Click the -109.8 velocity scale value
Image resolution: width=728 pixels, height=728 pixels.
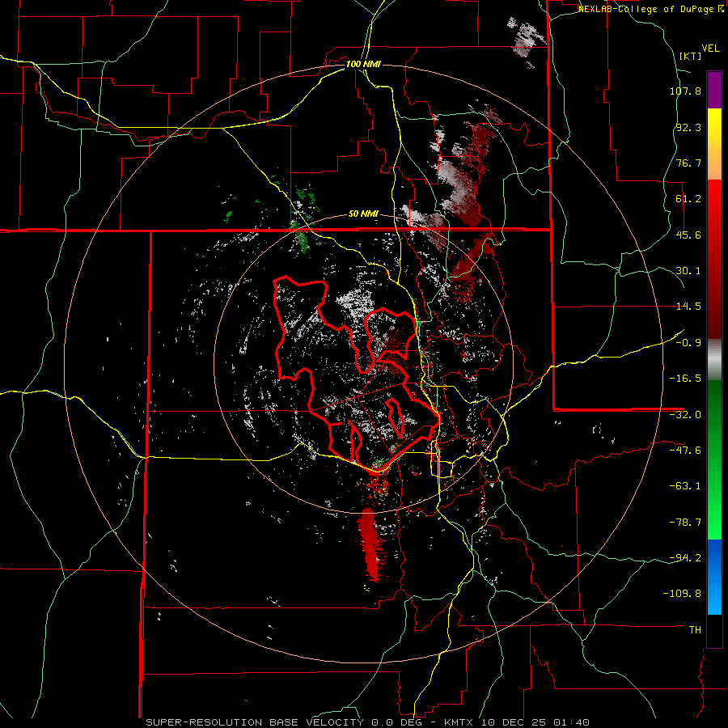(x=683, y=594)
